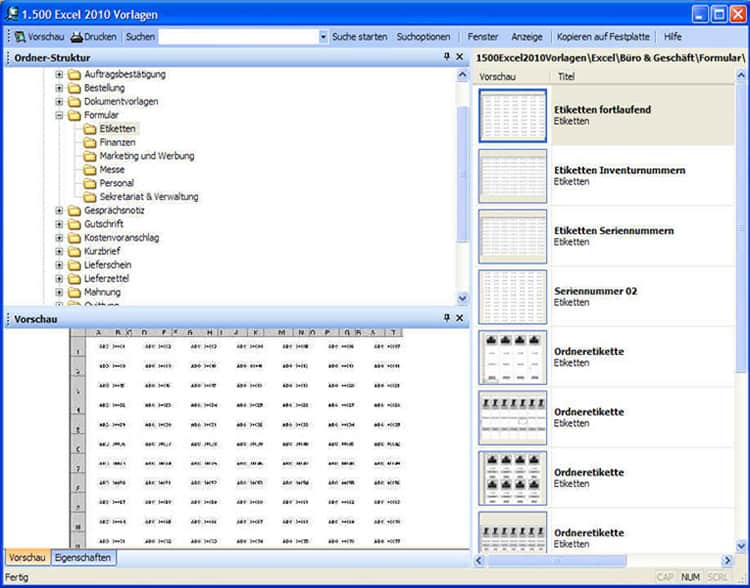Image resolution: width=750 pixels, height=588 pixels.
Task: Expand the Kurzbrief folder
Action: [59, 251]
